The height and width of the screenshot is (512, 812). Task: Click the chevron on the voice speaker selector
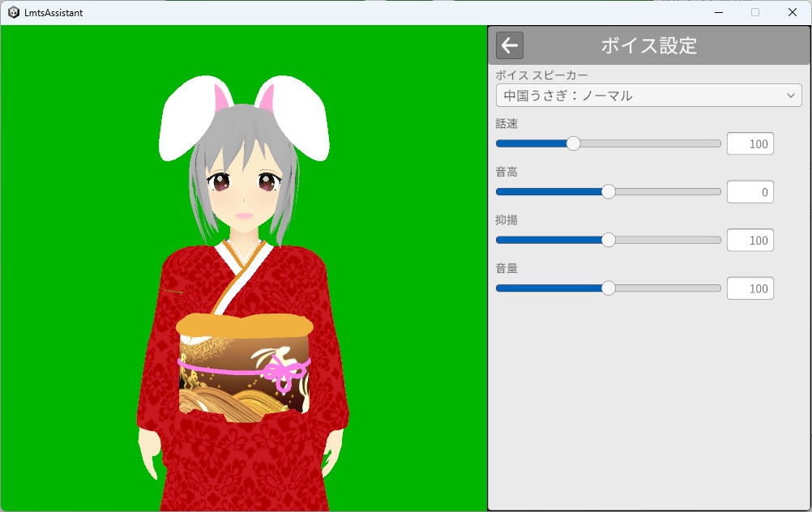point(792,95)
